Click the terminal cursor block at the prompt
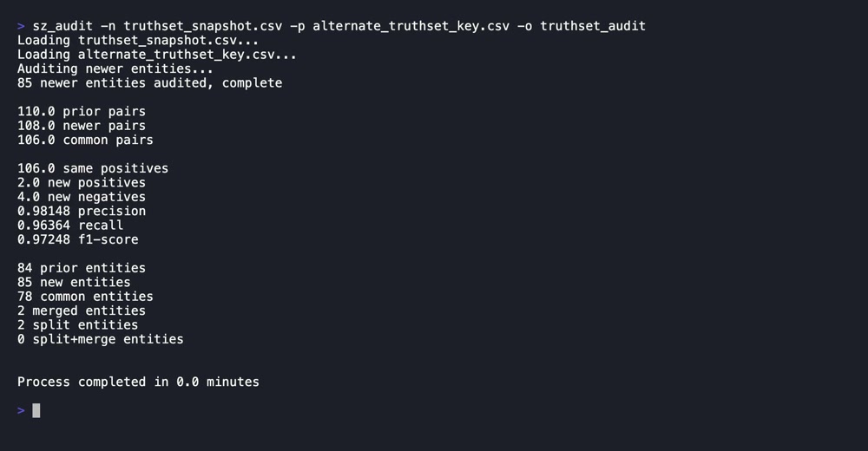 click(x=36, y=410)
